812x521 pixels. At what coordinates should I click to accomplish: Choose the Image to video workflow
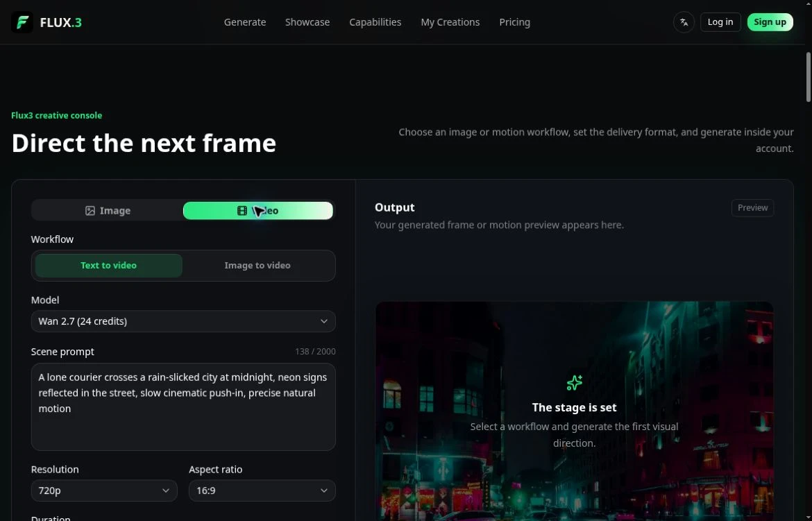coord(257,265)
